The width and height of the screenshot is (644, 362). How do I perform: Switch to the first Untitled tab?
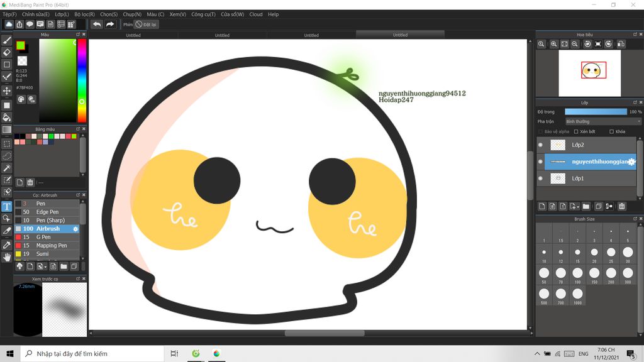(133, 35)
